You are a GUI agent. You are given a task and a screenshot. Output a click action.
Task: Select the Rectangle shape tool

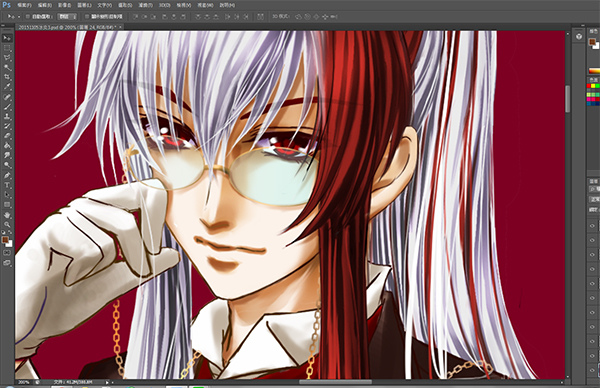point(7,205)
